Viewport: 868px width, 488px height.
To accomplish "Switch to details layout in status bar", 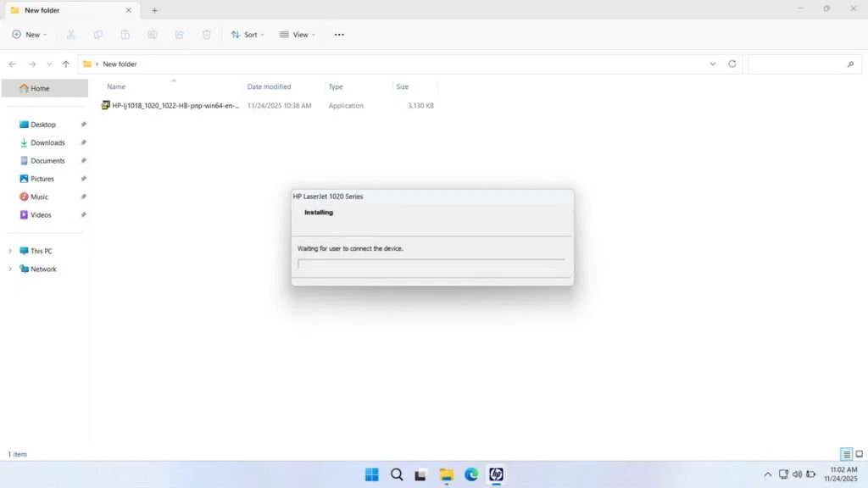I will [845, 454].
